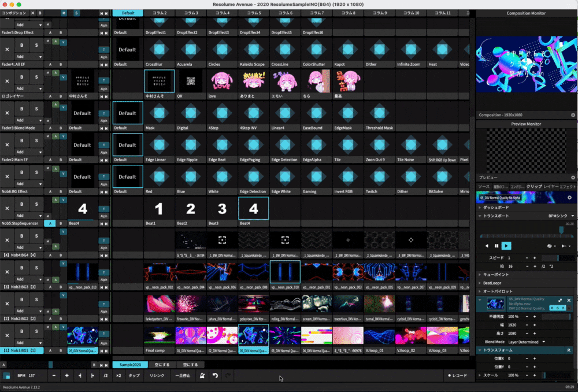Click the スピード slider in the transport panel
Viewport: 578px width, 392px height.
pyautogui.click(x=558, y=258)
